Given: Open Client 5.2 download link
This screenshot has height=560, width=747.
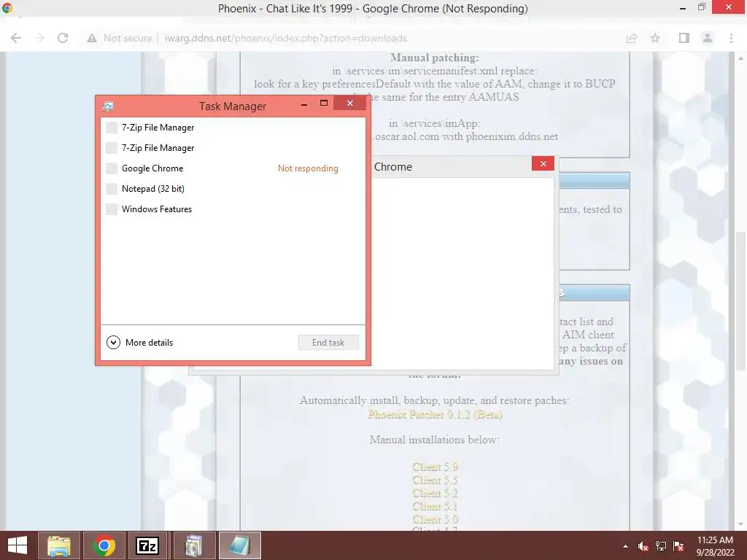Looking at the screenshot, I should 435,493.
